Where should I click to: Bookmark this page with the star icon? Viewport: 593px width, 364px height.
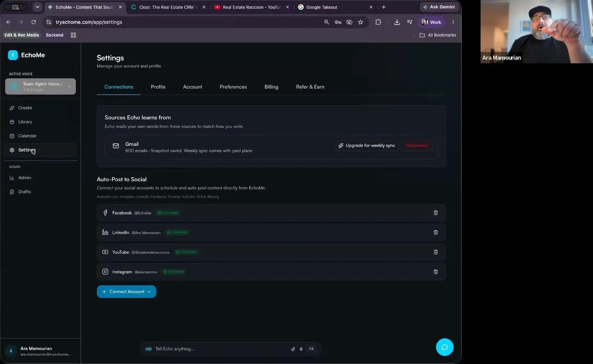360,22
